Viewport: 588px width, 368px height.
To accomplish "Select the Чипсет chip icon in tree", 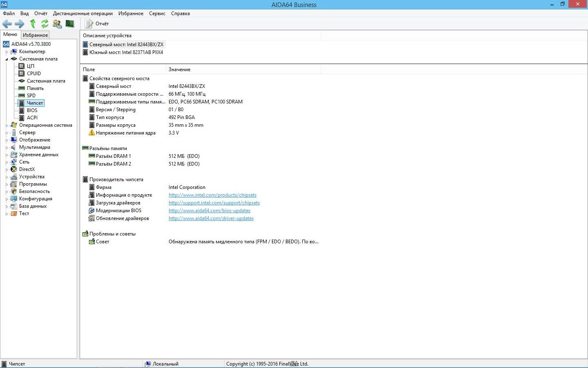I will pos(22,103).
